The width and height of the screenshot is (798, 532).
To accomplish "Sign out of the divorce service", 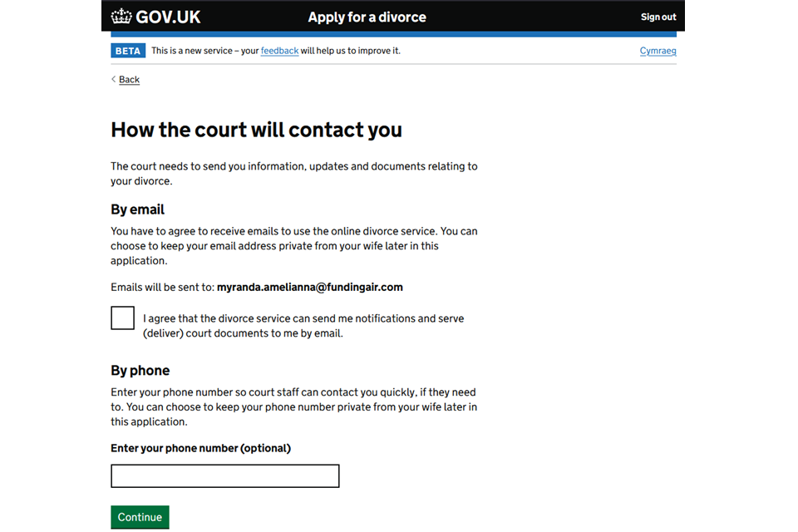I will point(658,17).
